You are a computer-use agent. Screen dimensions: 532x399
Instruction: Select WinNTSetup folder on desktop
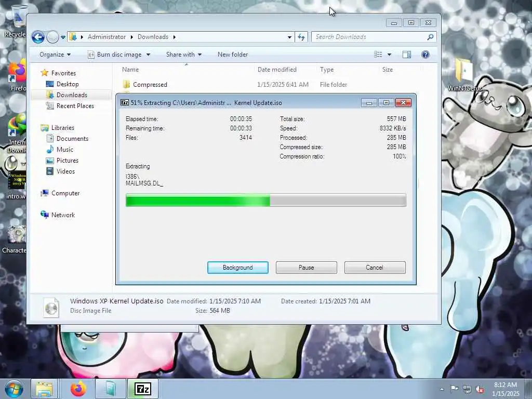pyautogui.click(x=465, y=75)
